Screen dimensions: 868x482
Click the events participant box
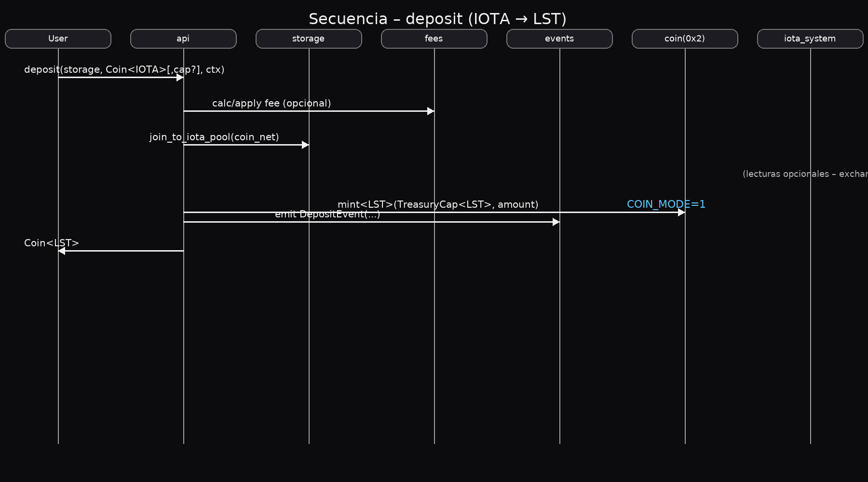click(x=559, y=39)
